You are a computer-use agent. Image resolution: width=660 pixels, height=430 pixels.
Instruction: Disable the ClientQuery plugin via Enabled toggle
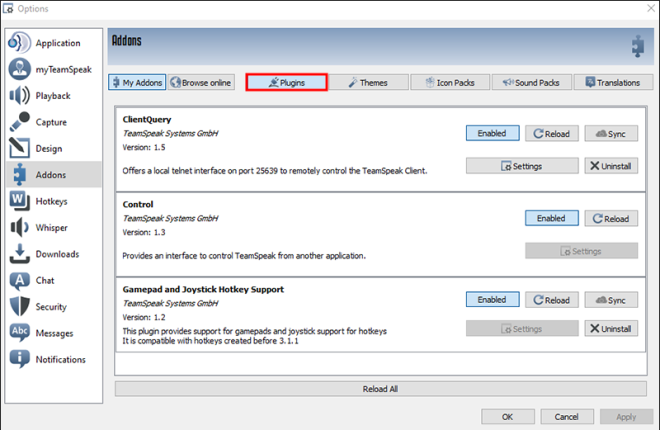492,133
